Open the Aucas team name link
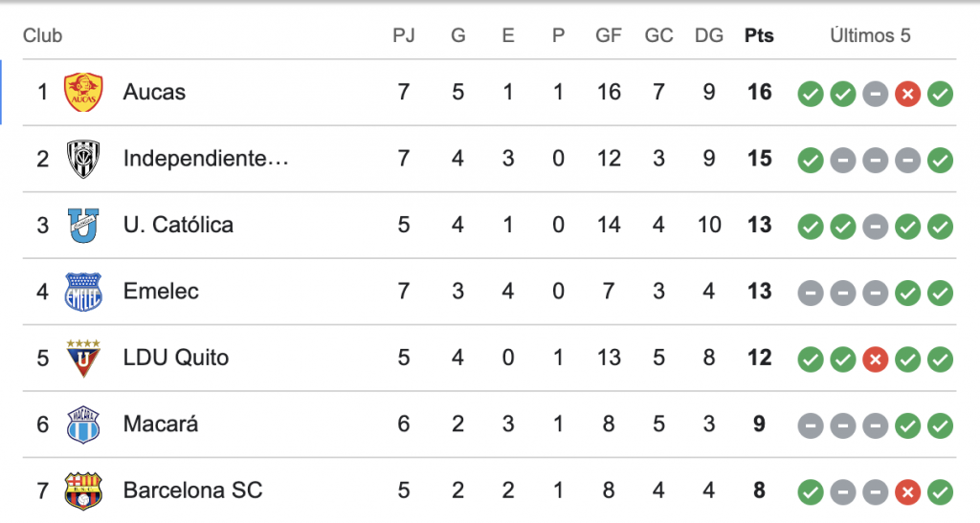980x523 pixels. 154,93
